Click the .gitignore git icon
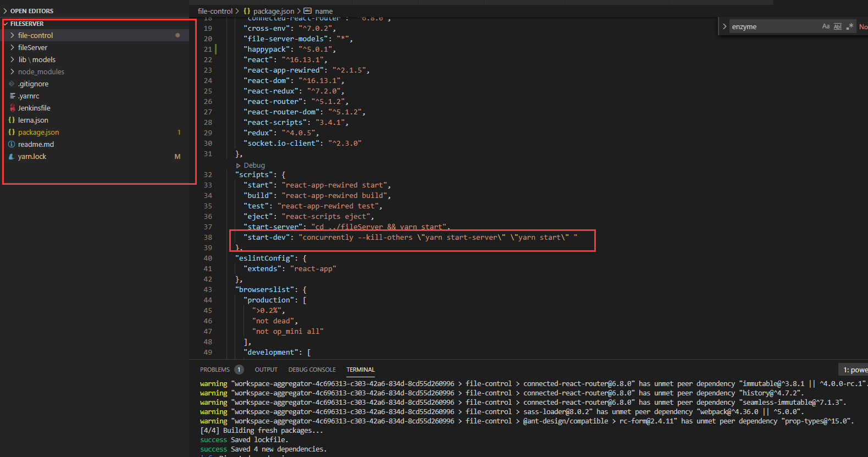The image size is (868, 457). (x=12, y=84)
